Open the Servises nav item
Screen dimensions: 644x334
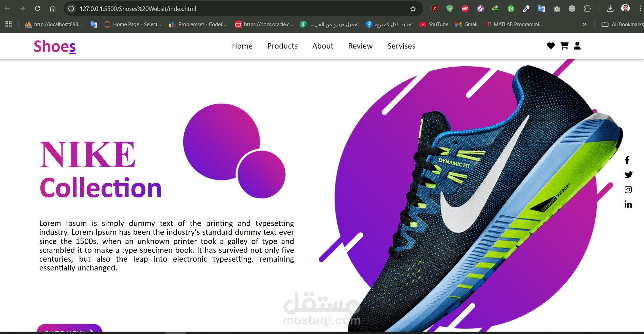click(x=401, y=46)
